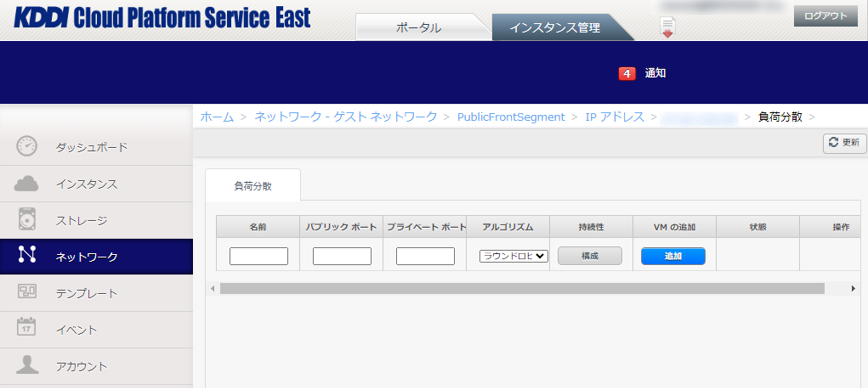Viewport: 868px width, 388px height.
Task: Click the 負荷分散 breadcrumb text
Action: coord(781,117)
